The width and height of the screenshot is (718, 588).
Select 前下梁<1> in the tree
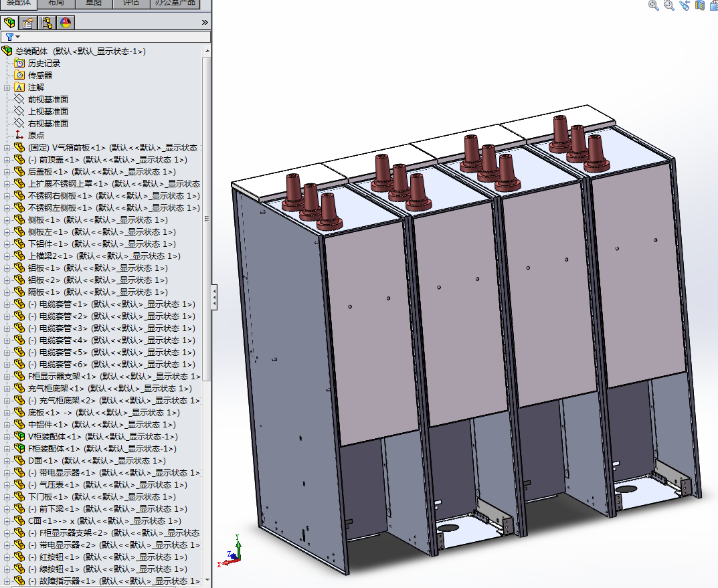[108, 508]
